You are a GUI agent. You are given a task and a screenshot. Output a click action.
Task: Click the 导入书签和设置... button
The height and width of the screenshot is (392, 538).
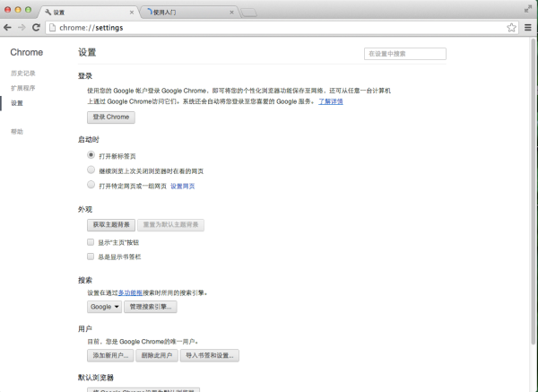pyautogui.click(x=210, y=355)
